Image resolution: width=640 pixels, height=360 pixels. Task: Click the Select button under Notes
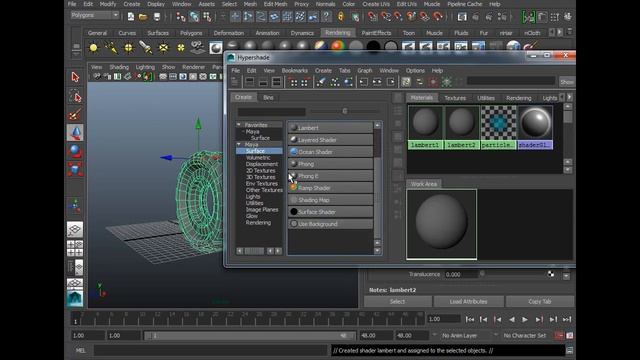(x=397, y=302)
